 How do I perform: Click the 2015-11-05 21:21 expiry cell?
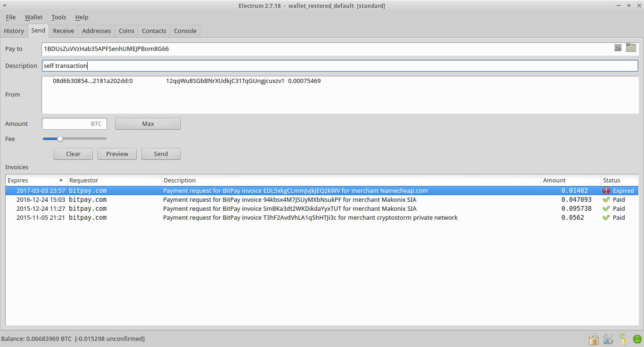(41, 218)
